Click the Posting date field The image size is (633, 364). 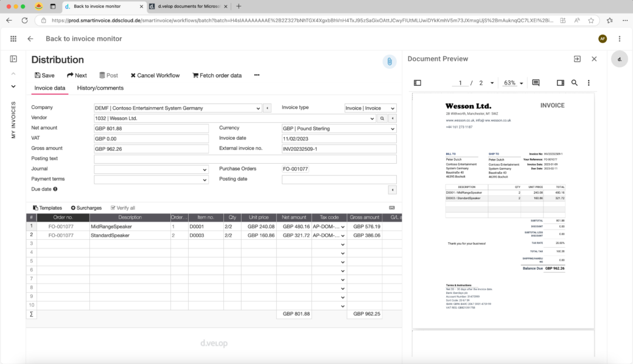pos(339,180)
